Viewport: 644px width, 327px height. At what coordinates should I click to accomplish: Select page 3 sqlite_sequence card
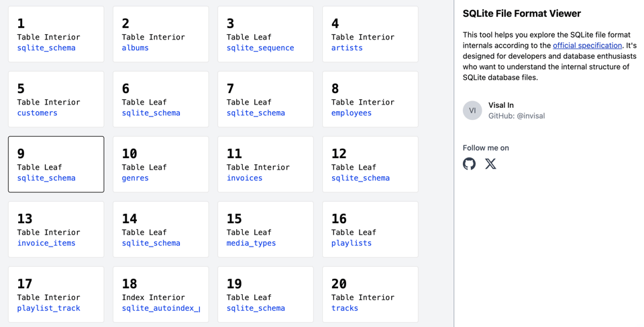click(x=265, y=34)
